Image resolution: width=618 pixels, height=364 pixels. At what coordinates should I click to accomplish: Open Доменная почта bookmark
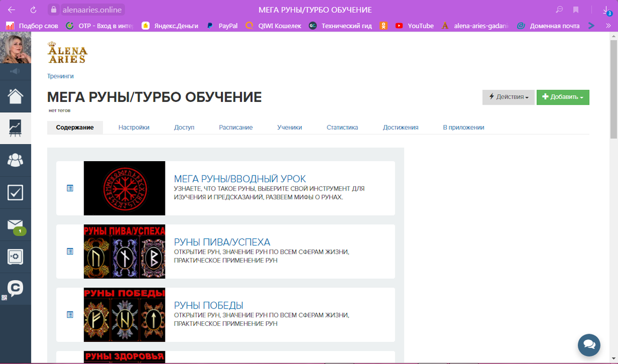coord(548,25)
